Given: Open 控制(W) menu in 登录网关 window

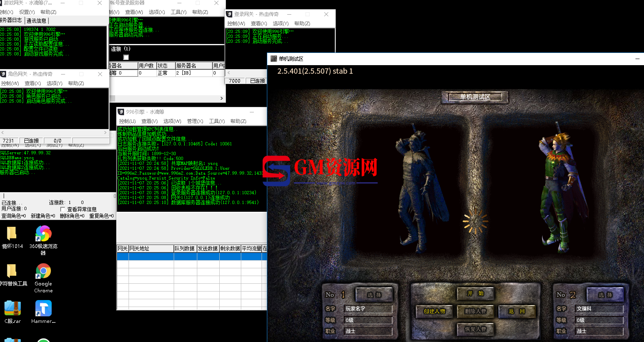Looking at the screenshot, I should (x=236, y=23).
